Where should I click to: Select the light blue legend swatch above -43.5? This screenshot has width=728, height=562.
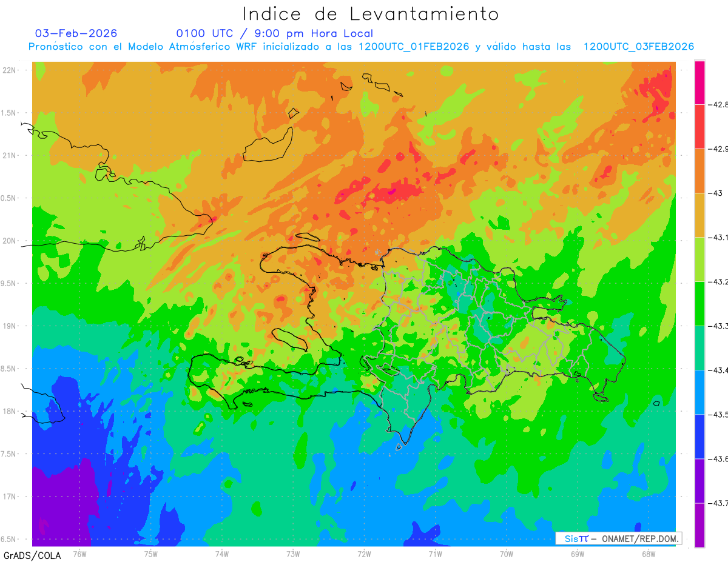[x=699, y=392]
